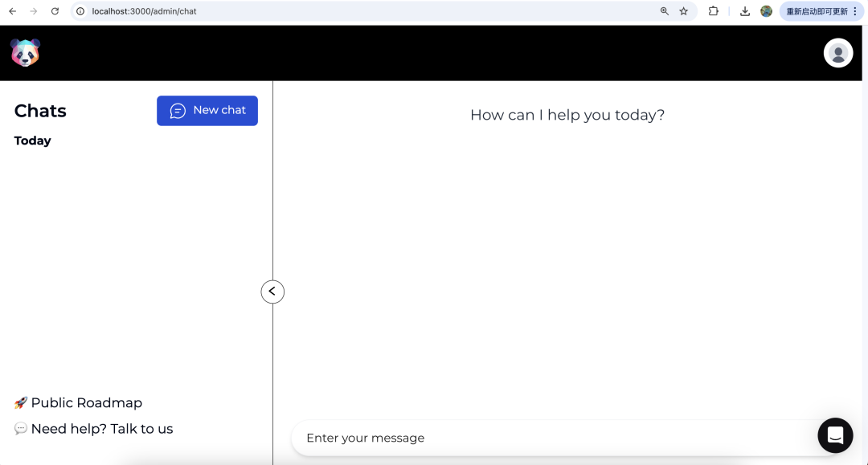Go back to the previous page

(x=12, y=11)
